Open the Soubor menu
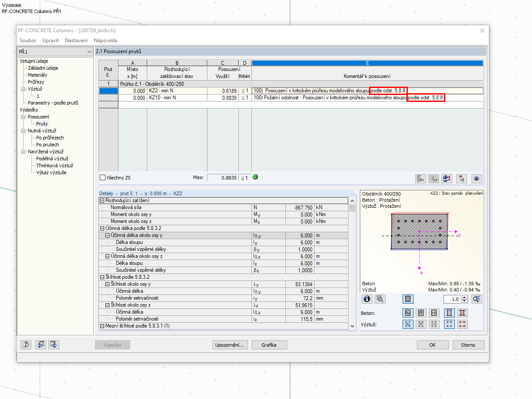532x399 pixels. point(28,41)
